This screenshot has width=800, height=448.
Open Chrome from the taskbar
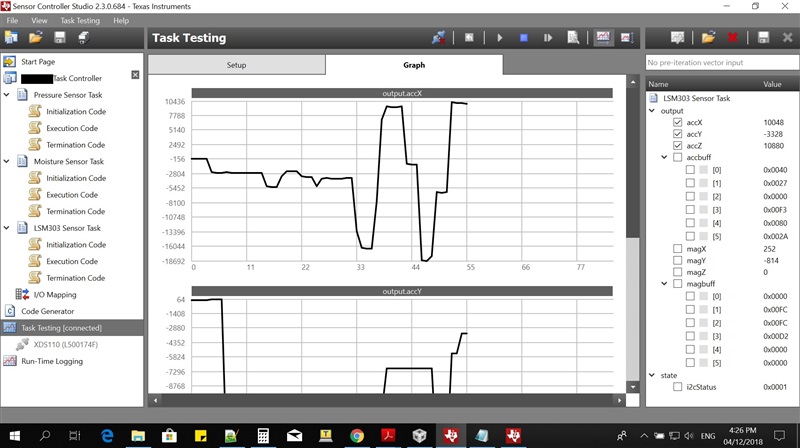tap(357, 436)
